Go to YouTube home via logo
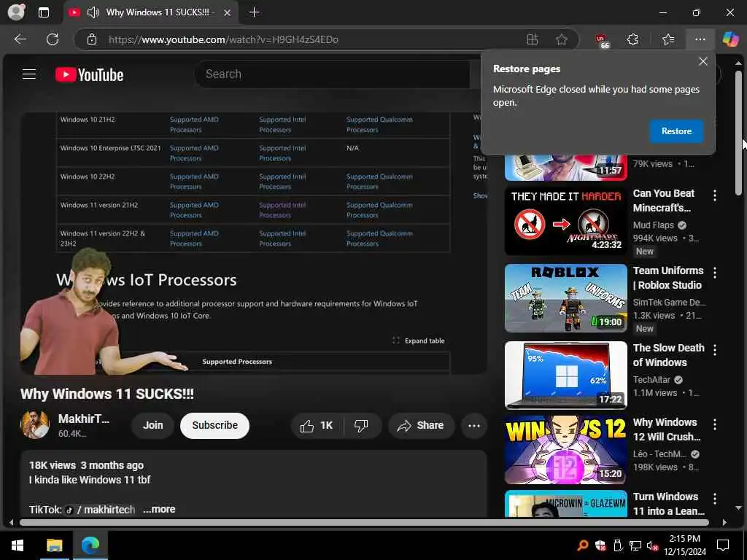Image resolution: width=747 pixels, height=560 pixels. [x=89, y=75]
